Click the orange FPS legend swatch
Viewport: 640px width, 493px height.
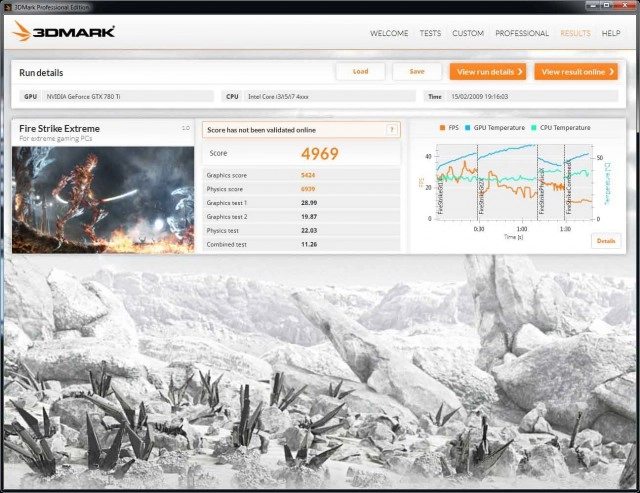click(x=442, y=128)
